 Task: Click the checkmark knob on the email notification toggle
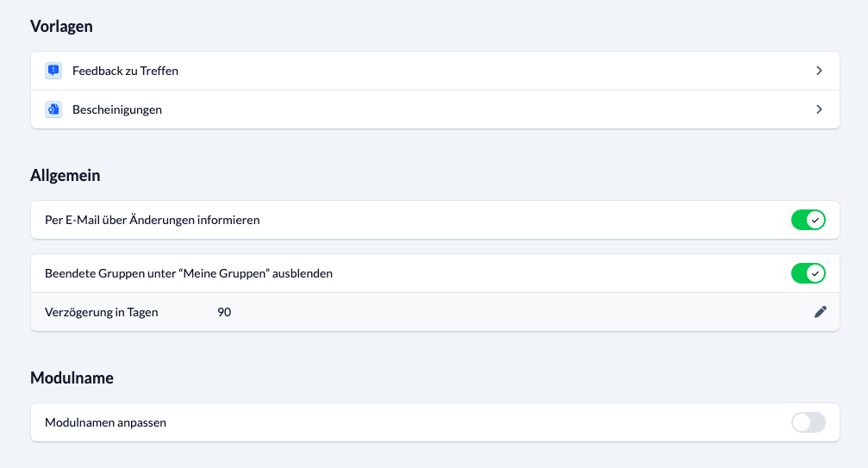pos(815,220)
